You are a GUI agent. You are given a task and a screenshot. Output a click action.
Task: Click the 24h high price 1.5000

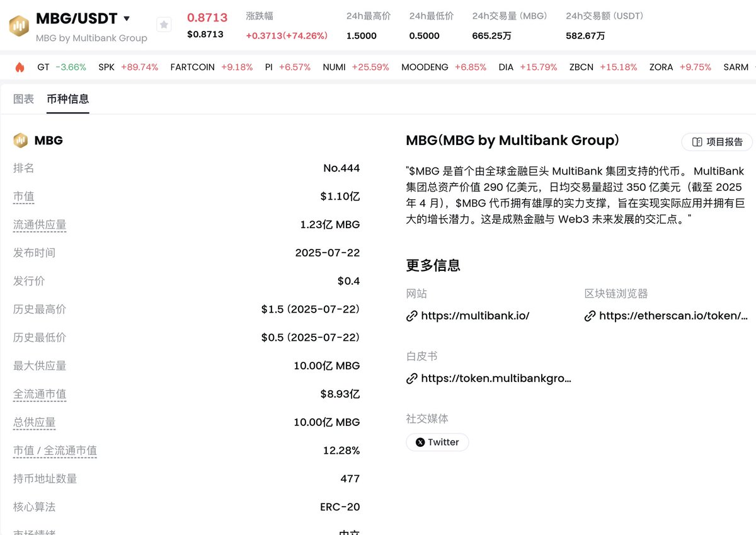pyautogui.click(x=362, y=35)
